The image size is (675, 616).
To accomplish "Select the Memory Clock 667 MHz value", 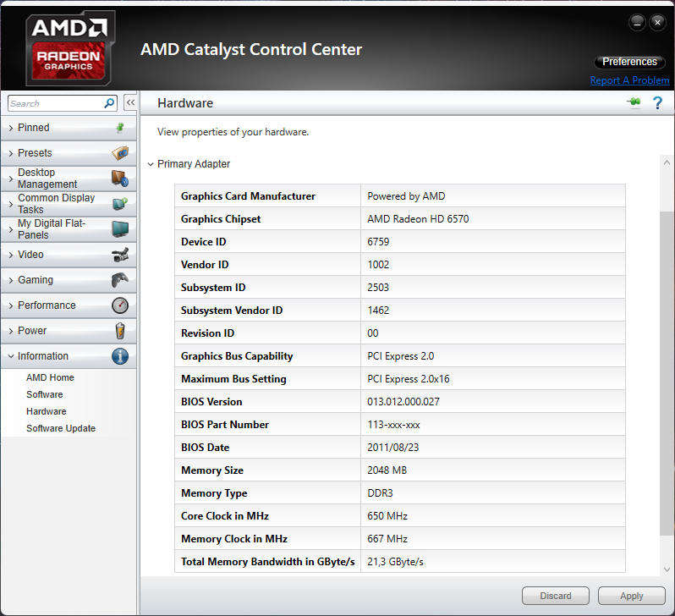I will (x=387, y=538).
